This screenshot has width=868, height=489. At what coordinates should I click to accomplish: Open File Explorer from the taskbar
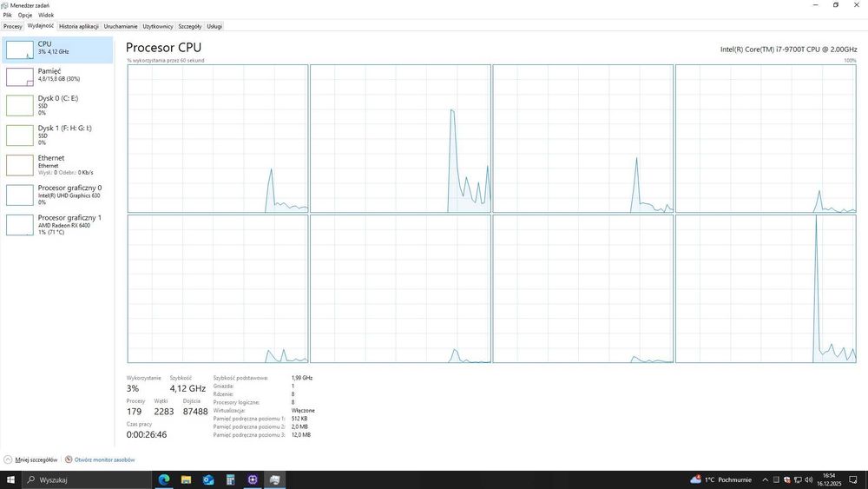point(186,479)
